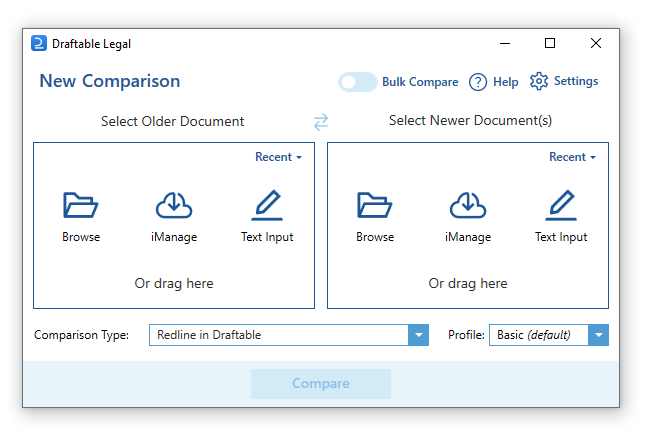Screen dimensions: 649x435
Task: Expand the Recent dropdown in Older Document panel
Action: pyautogui.click(x=278, y=157)
